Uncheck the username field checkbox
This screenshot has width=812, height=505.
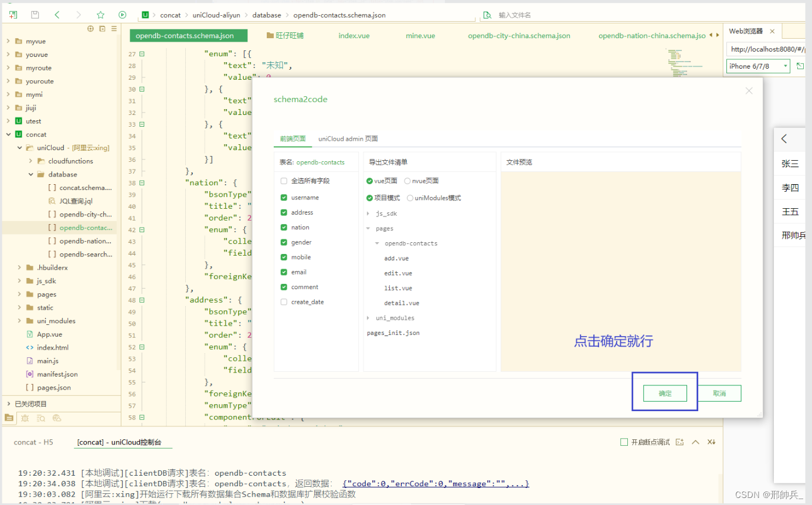(x=284, y=198)
